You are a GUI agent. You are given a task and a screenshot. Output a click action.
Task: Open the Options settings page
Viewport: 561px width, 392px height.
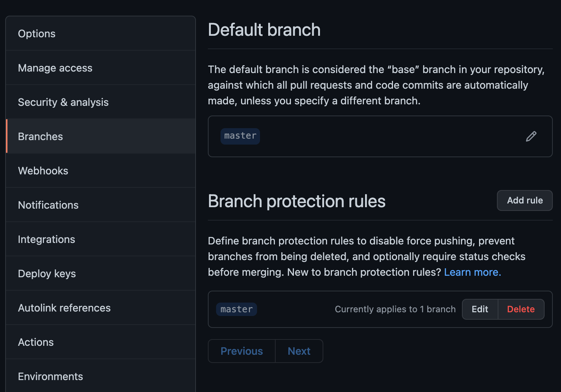(101, 34)
